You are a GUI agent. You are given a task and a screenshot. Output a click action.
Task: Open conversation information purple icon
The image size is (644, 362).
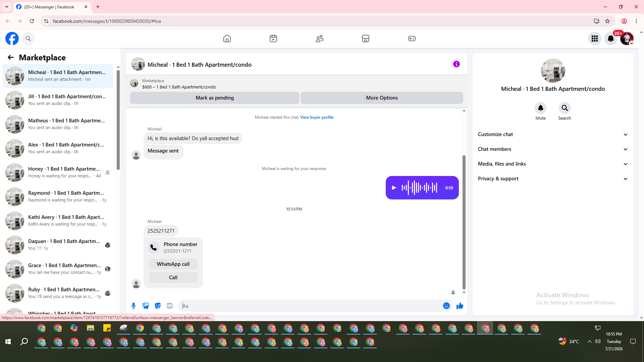(x=457, y=64)
